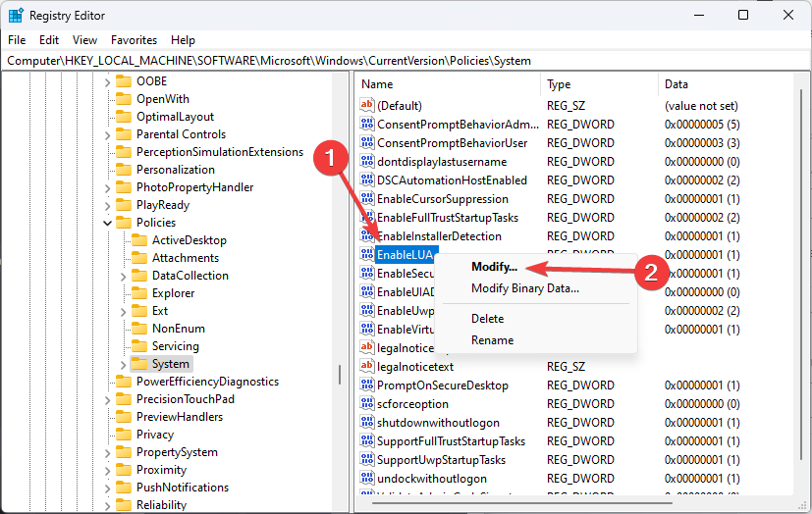Select the PowerEfficiencyDiagnostics key

click(x=207, y=382)
